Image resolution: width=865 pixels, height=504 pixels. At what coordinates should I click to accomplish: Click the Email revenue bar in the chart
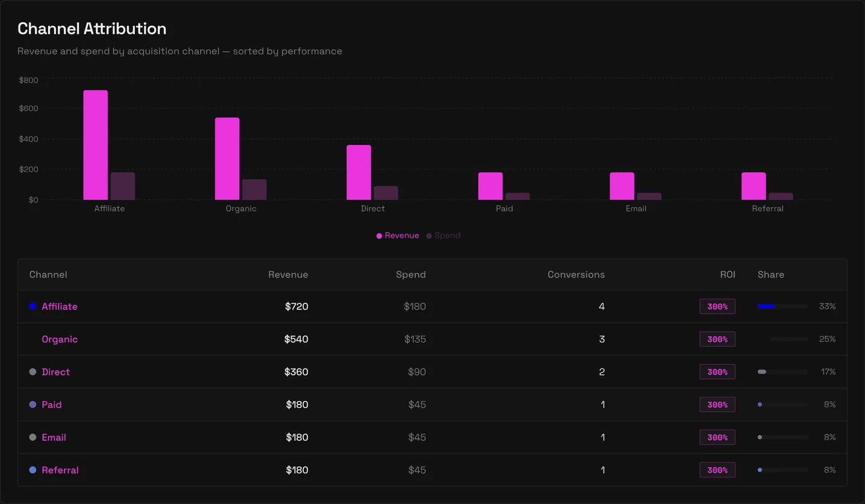[622, 186]
